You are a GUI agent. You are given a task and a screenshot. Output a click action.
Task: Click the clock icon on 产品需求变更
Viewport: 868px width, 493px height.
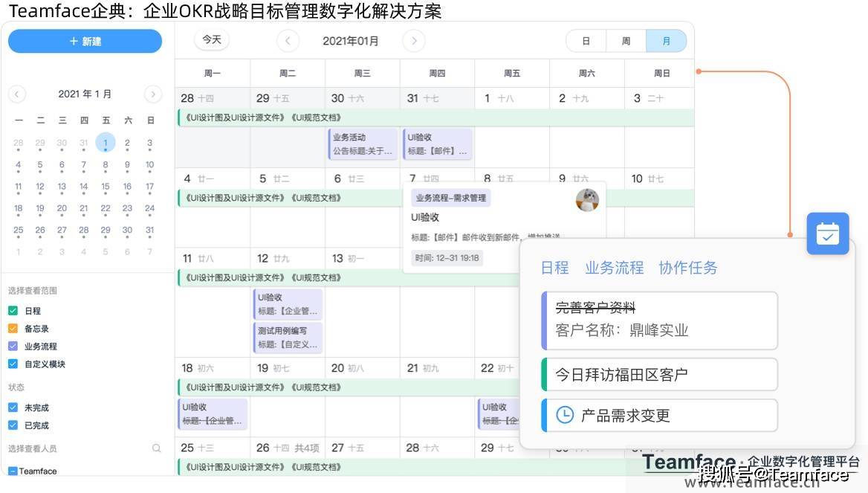(x=565, y=415)
